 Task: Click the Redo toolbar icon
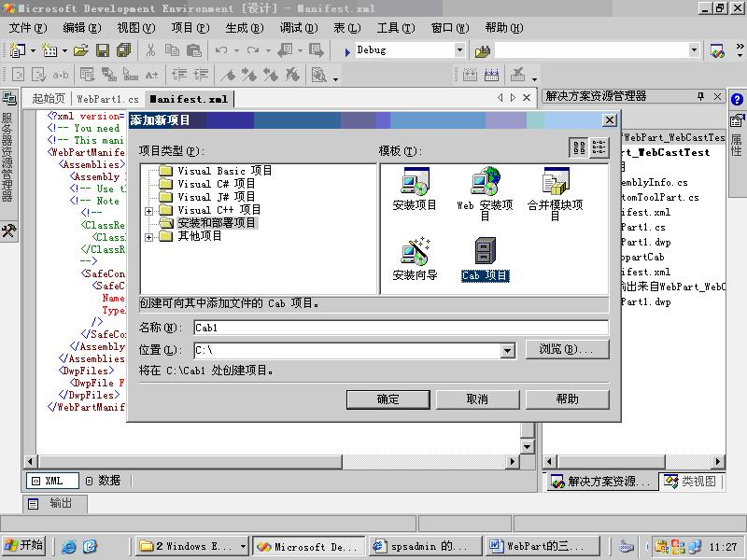(253, 50)
